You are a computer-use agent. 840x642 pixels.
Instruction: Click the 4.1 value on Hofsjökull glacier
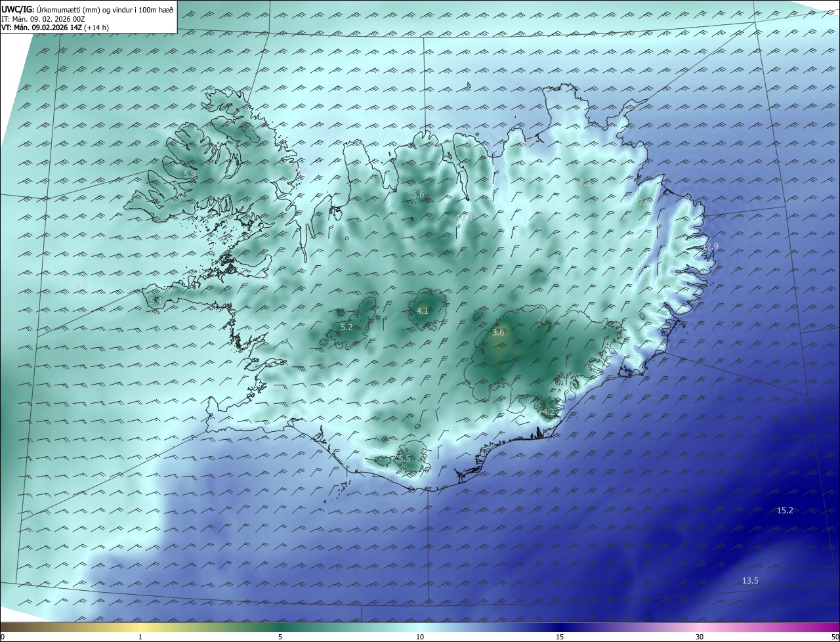[423, 310]
